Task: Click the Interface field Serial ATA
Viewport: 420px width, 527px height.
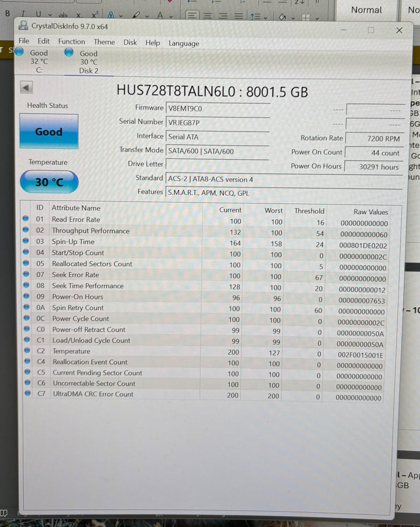Action: tap(218, 137)
